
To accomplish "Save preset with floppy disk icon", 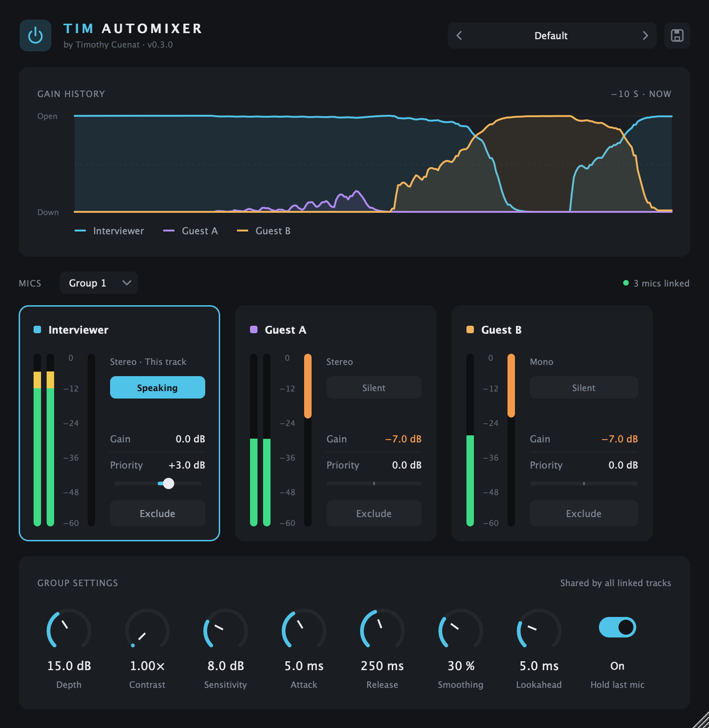I will click(677, 35).
